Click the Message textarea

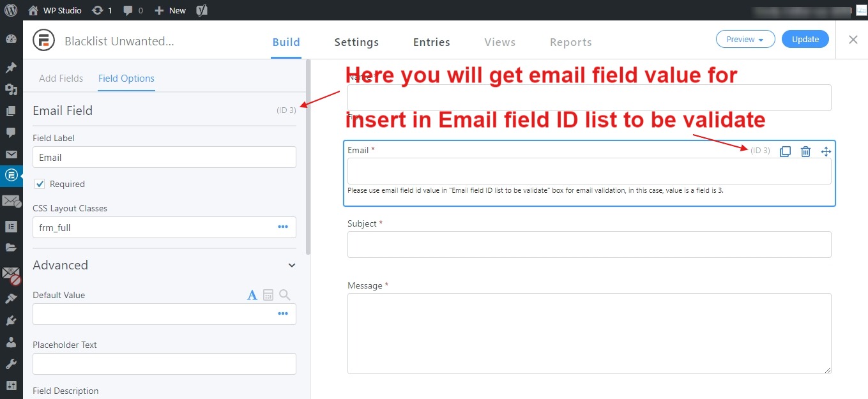[589, 333]
